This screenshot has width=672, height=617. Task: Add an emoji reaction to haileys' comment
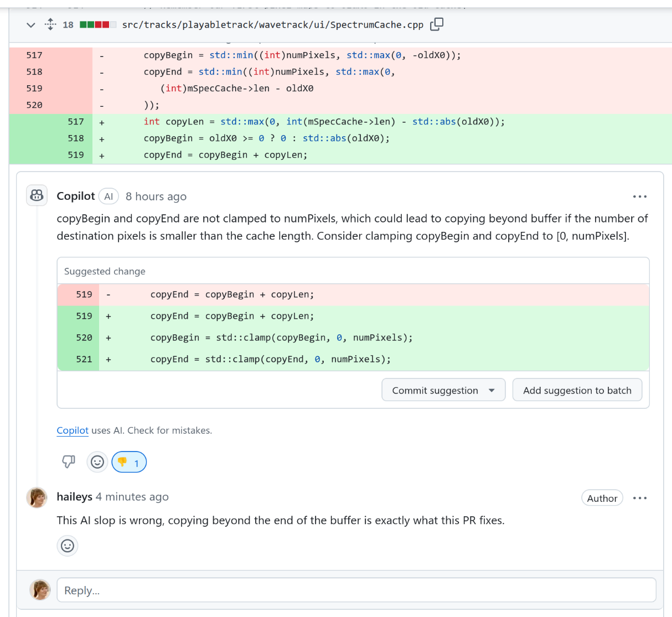pyautogui.click(x=68, y=546)
